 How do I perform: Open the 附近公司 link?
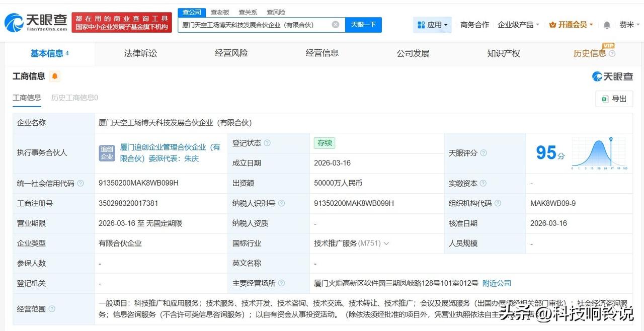pyautogui.click(x=497, y=283)
